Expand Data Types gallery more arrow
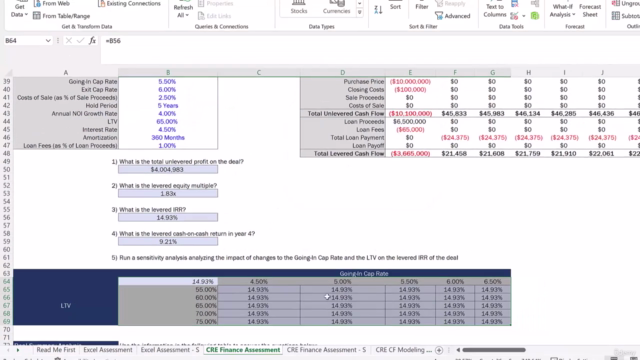The width and height of the screenshot is (640, 360). coord(360,13)
